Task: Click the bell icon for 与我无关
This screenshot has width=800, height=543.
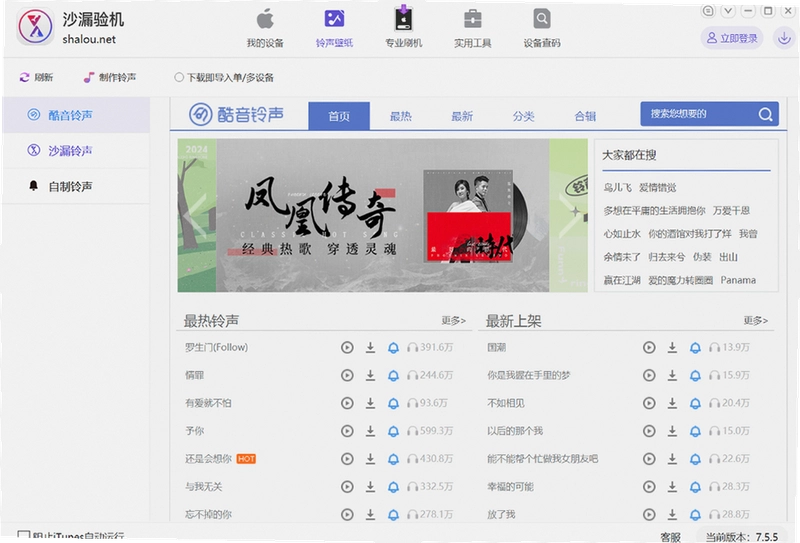Action: (393, 487)
